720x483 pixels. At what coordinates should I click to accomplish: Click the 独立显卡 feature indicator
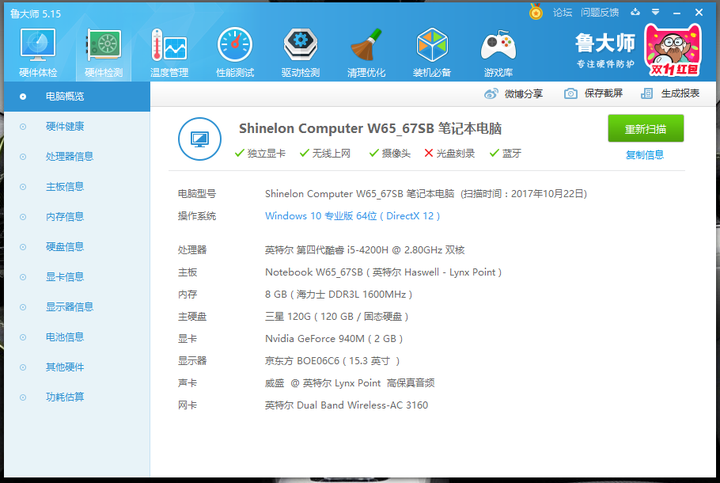click(x=260, y=153)
